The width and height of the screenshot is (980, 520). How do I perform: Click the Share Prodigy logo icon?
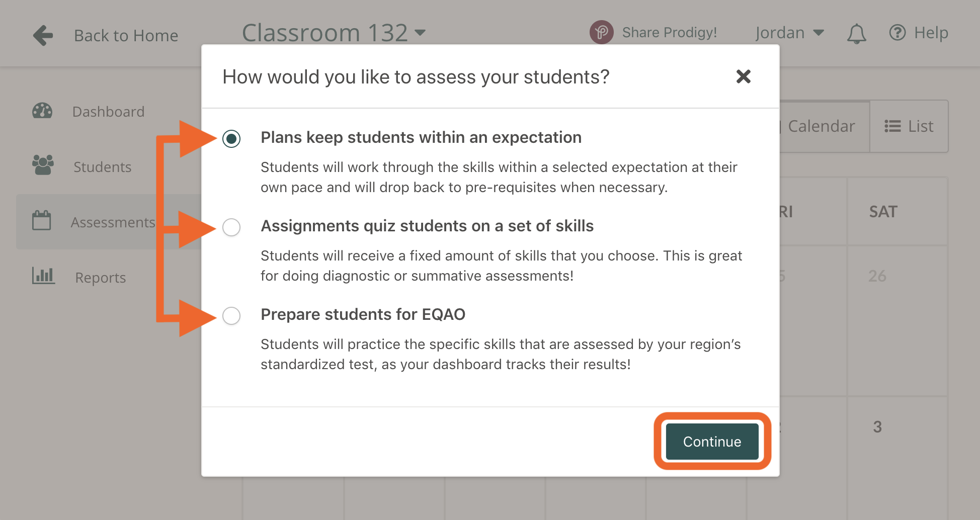601,33
